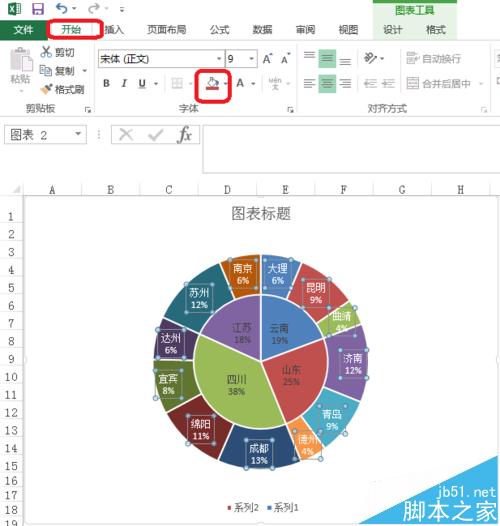This screenshot has width=500, height=526.
Task: Open the chart tools 格式 (Format) tab
Action: 436,30
